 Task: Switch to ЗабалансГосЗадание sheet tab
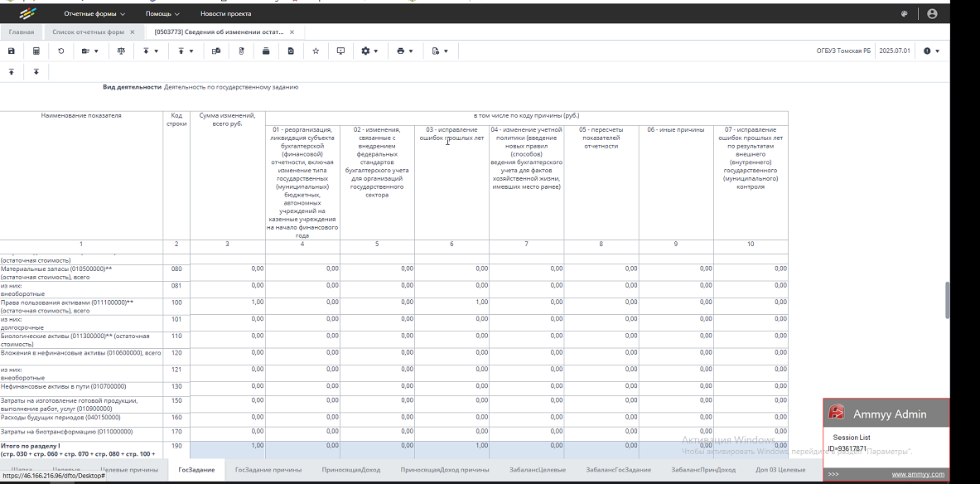pos(618,470)
